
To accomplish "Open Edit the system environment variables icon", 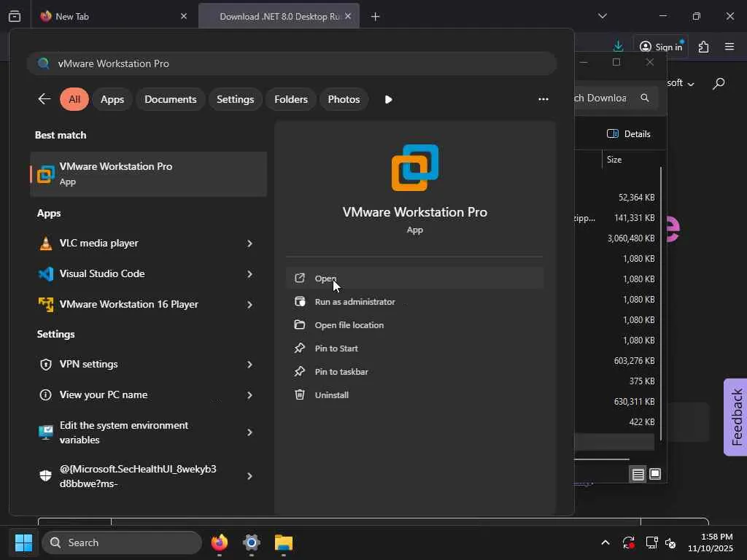I will [x=46, y=432].
